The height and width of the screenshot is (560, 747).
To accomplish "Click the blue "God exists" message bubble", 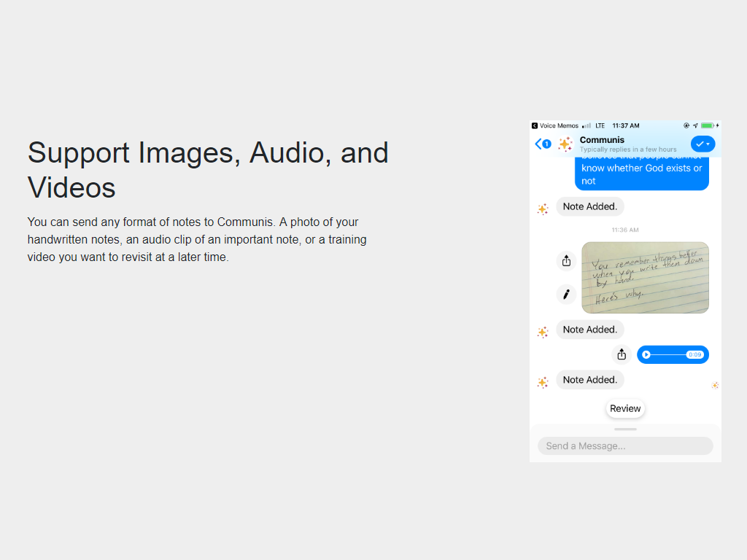I will click(x=641, y=172).
